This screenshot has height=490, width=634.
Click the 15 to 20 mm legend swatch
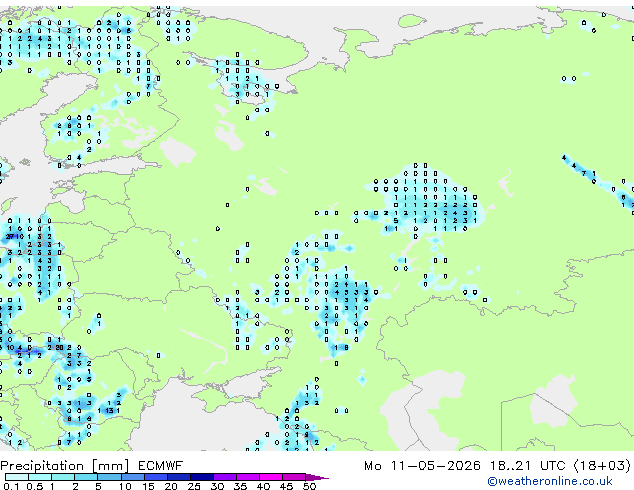click(x=156, y=477)
